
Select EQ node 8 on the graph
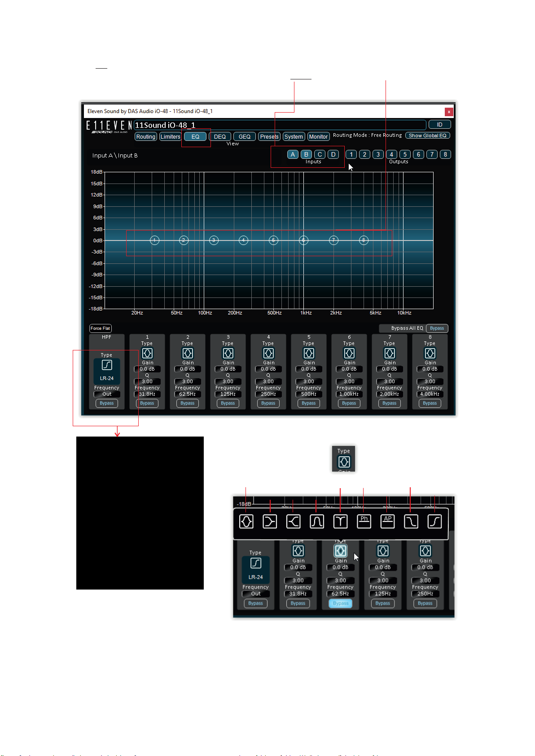coord(364,240)
